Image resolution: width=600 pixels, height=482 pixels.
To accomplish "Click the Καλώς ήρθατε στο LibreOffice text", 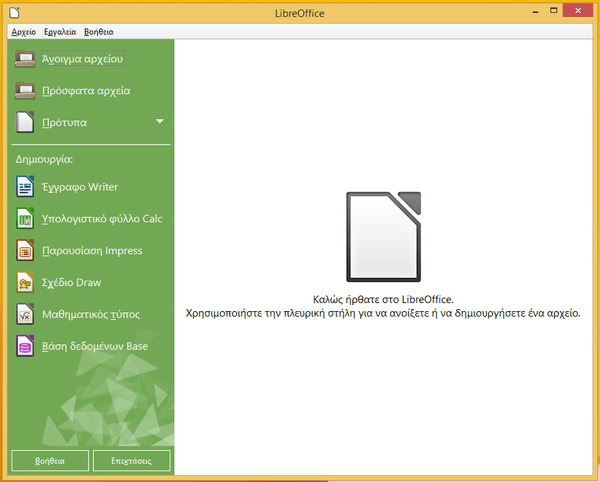I will click(x=383, y=299).
